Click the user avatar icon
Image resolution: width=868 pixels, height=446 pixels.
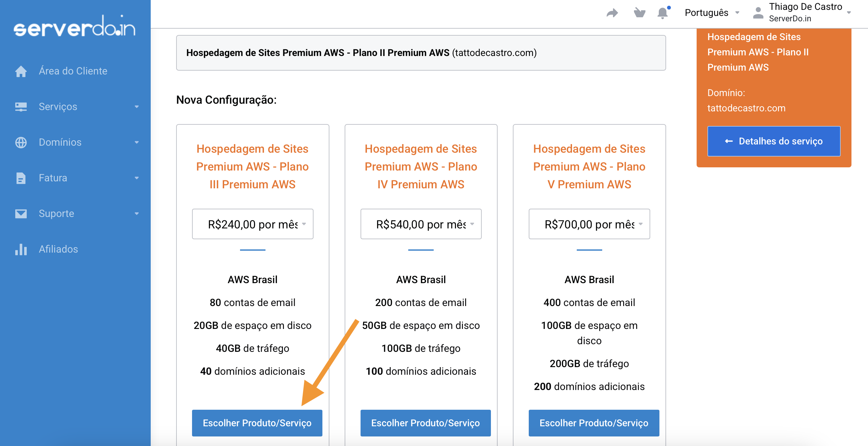(758, 13)
